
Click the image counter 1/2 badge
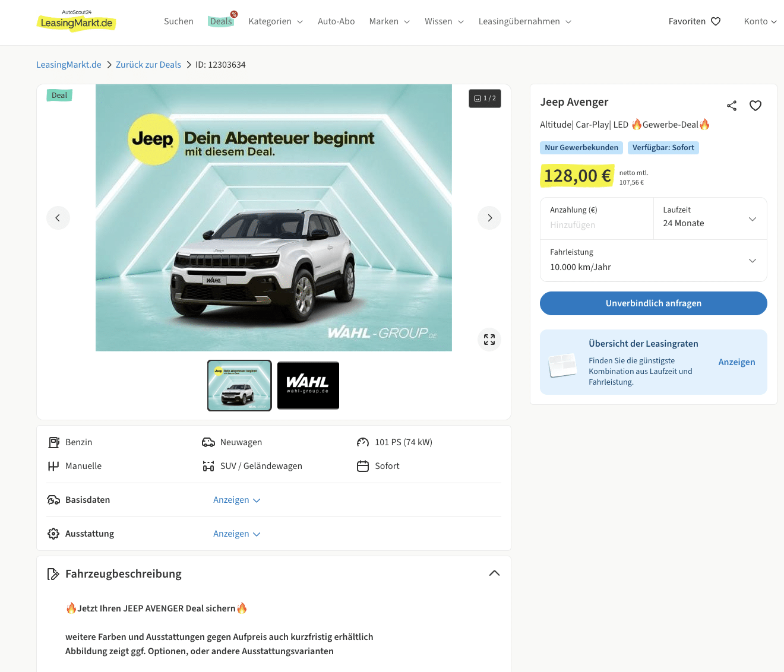pos(485,99)
